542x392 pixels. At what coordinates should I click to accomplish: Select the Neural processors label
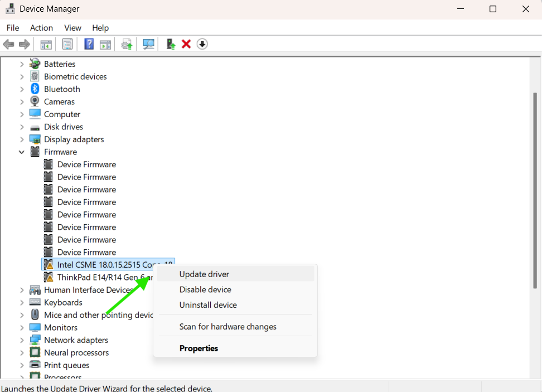(x=76, y=352)
